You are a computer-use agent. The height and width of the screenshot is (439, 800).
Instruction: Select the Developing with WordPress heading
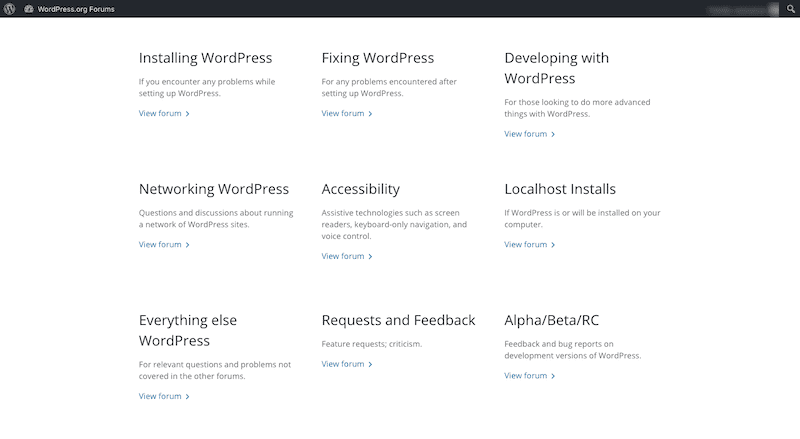coord(556,68)
